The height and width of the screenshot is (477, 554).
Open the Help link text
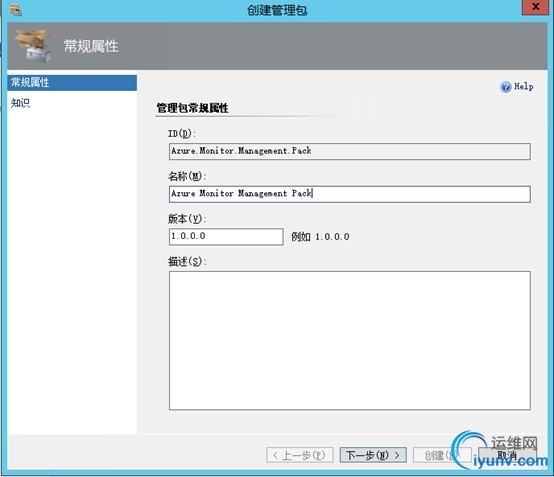(524, 87)
